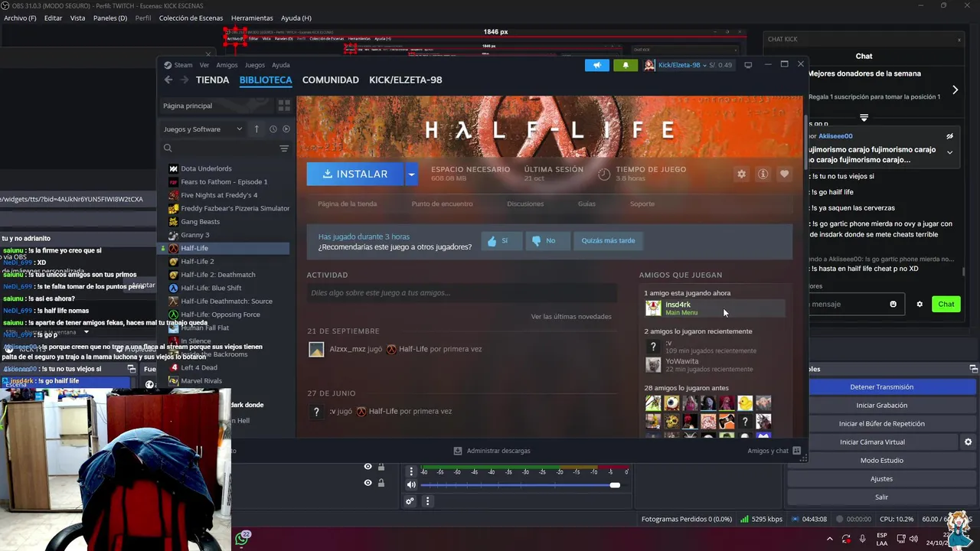
Task: Toggle lock of upper OBS source
Action: (381, 467)
